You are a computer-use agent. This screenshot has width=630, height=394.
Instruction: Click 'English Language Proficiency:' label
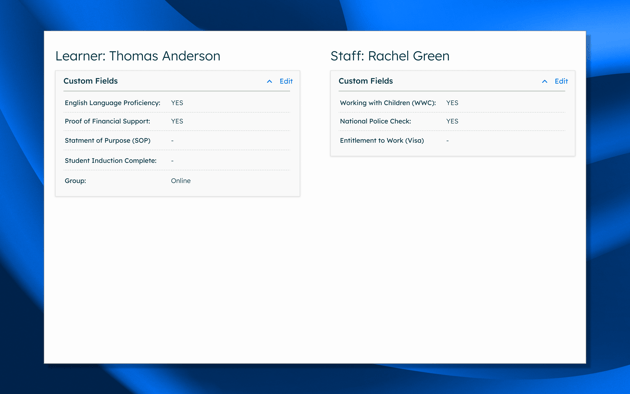[x=112, y=103]
